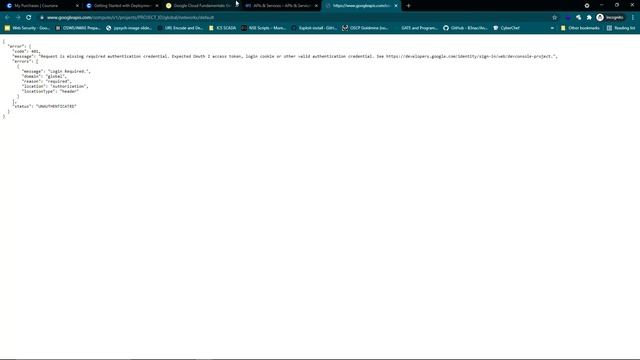Open tab search circle icon in title bar
The width and height of the screenshot is (640, 360).
coord(587,6)
